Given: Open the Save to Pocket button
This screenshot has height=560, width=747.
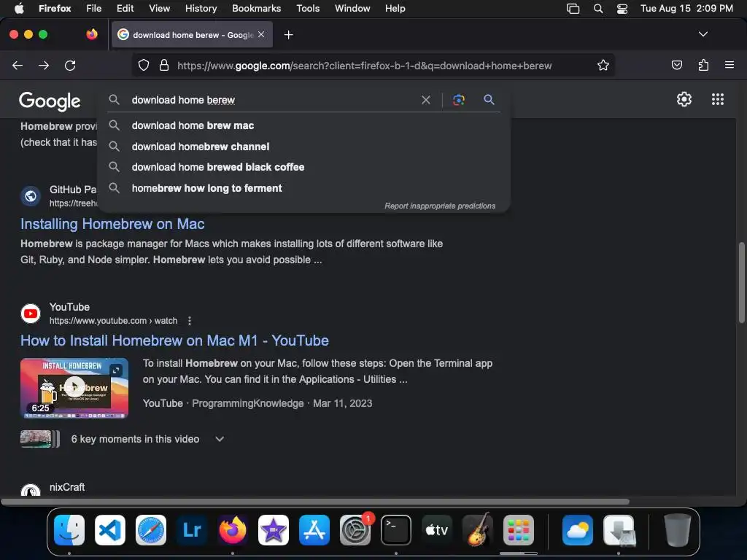Looking at the screenshot, I should (676, 65).
